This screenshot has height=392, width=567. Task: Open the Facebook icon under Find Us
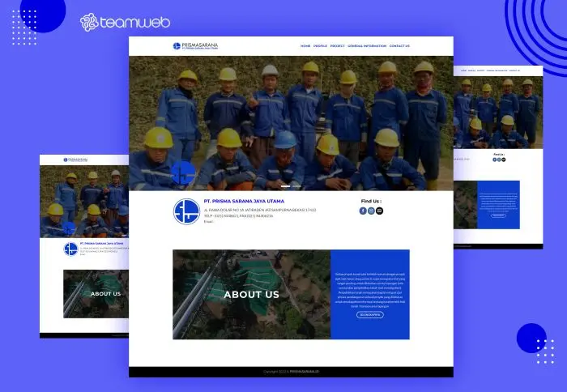pyautogui.click(x=363, y=211)
